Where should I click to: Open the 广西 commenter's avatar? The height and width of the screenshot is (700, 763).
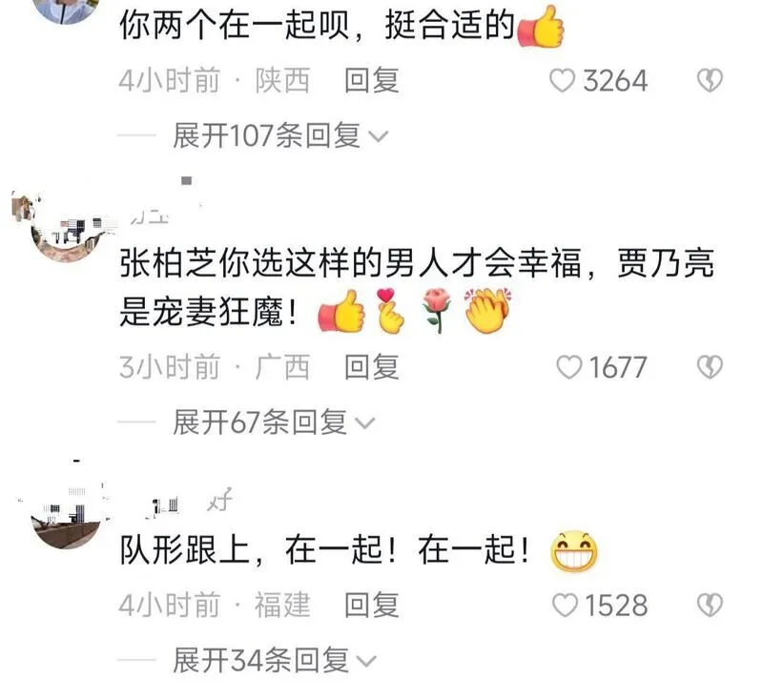point(66,228)
